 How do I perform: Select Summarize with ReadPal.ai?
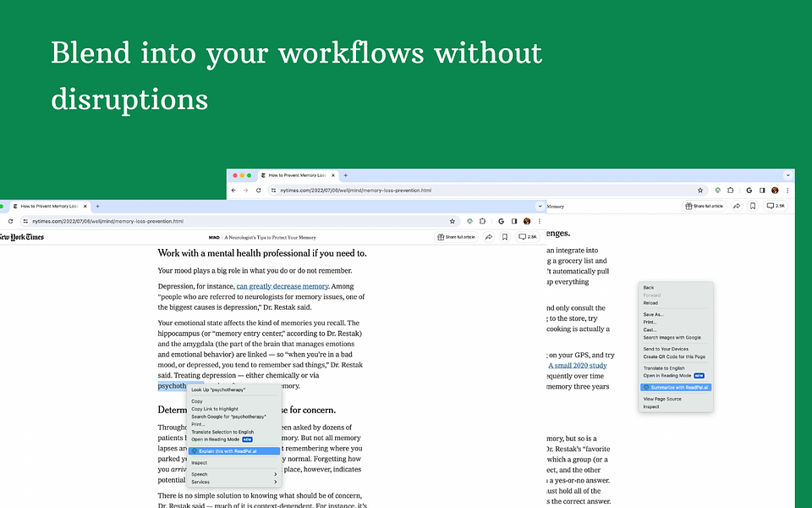(675, 387)
